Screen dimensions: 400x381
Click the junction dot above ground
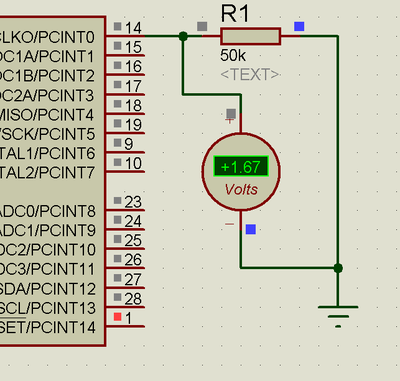click(338, 268)
